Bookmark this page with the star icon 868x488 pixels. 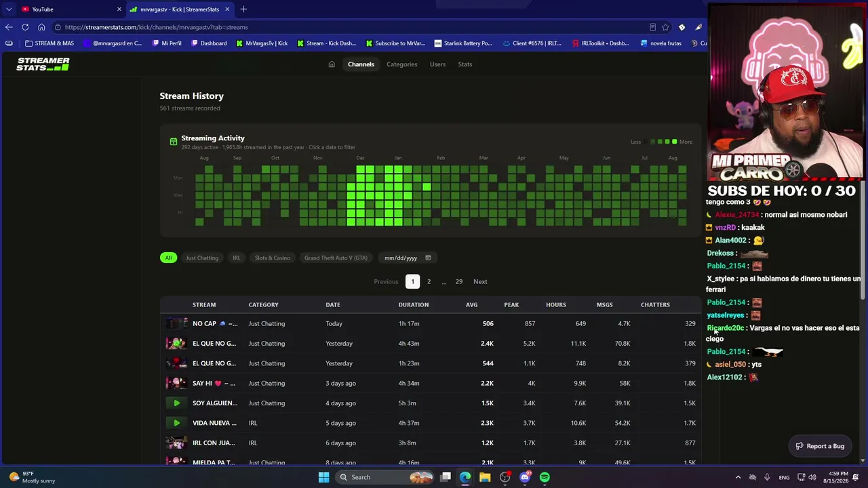[665, 27]
